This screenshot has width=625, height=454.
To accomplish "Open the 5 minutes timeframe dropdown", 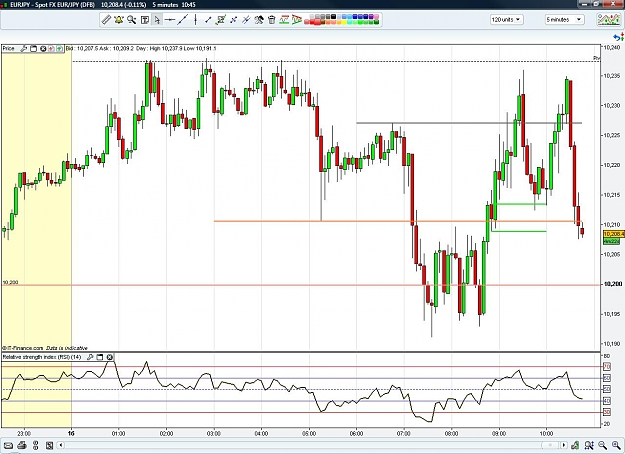I will click(x=564, y=20).
